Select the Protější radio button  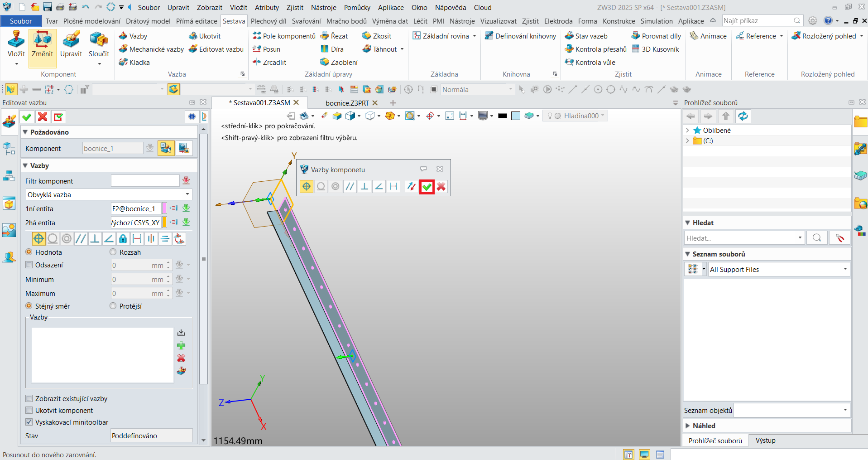tap(113, 306)
